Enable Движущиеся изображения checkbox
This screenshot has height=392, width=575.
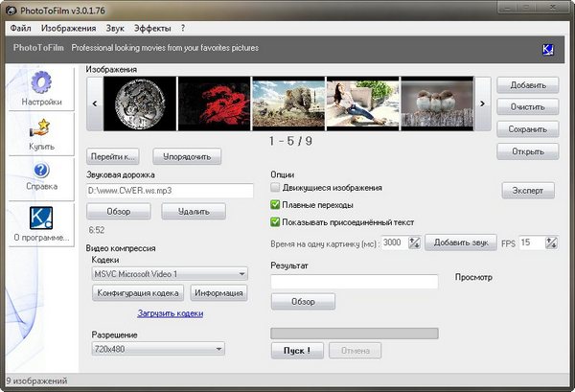point(276,188)
